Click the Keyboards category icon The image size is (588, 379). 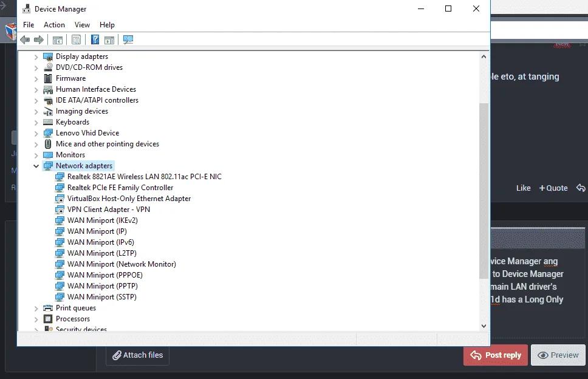click(48, 122)
